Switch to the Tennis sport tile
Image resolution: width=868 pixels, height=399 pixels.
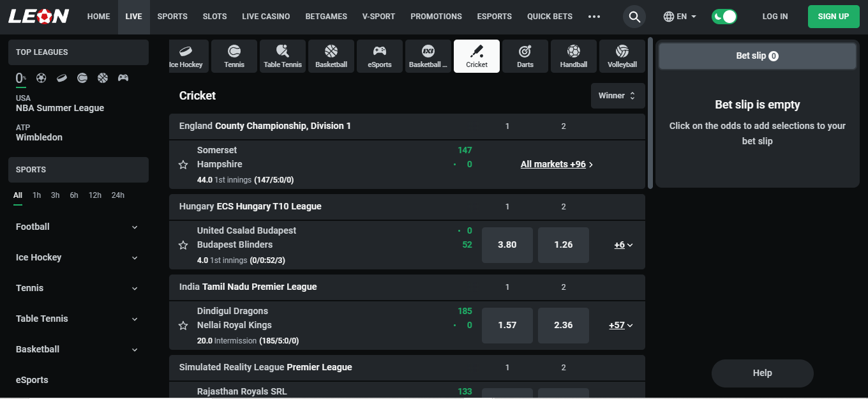(234, 56)
